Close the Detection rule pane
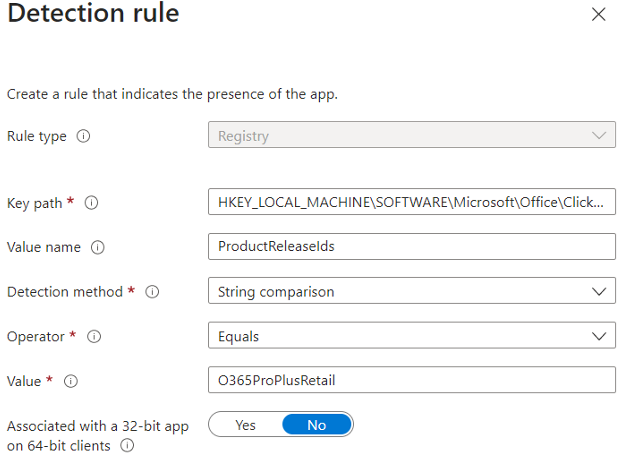This screenshot has height=467, width=624. click(598, 14)
